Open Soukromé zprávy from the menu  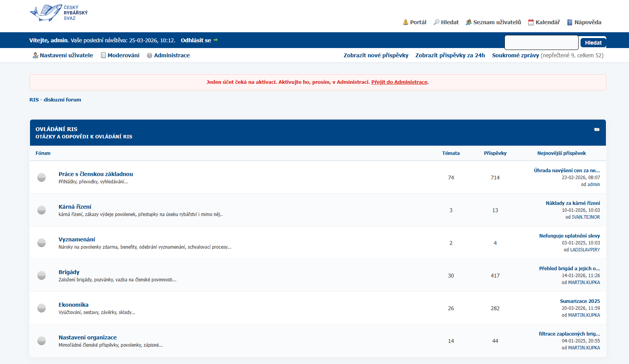tap(515, 55)
